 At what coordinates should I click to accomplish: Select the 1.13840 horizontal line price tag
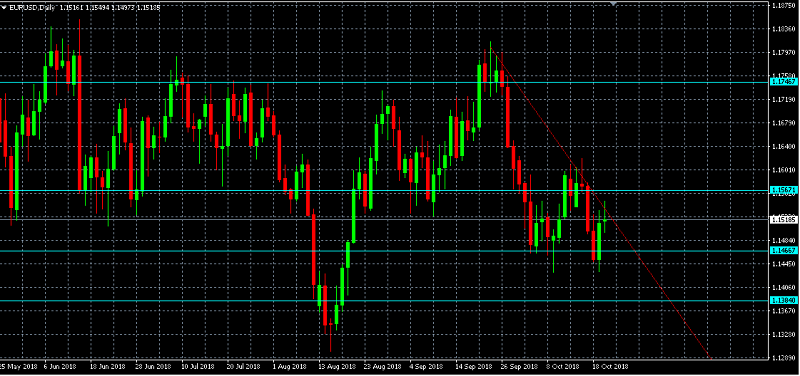click(784, 300)
